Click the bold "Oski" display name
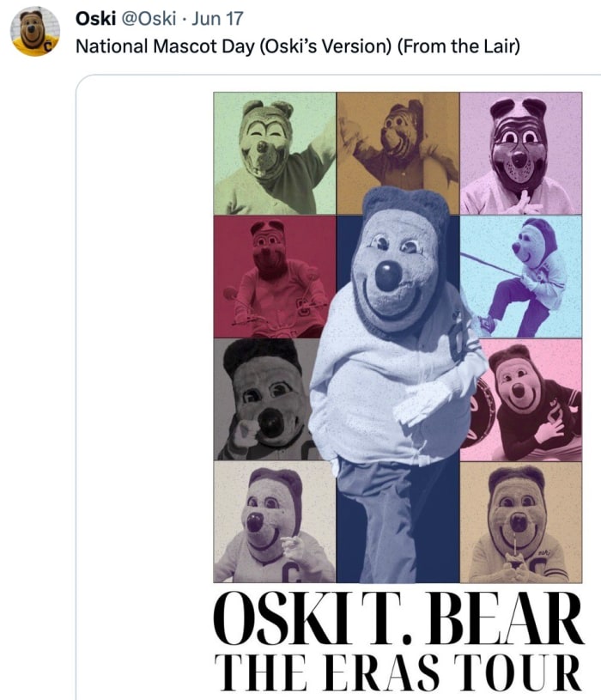Viewport: 601px width, 700px height. [94, 19]
